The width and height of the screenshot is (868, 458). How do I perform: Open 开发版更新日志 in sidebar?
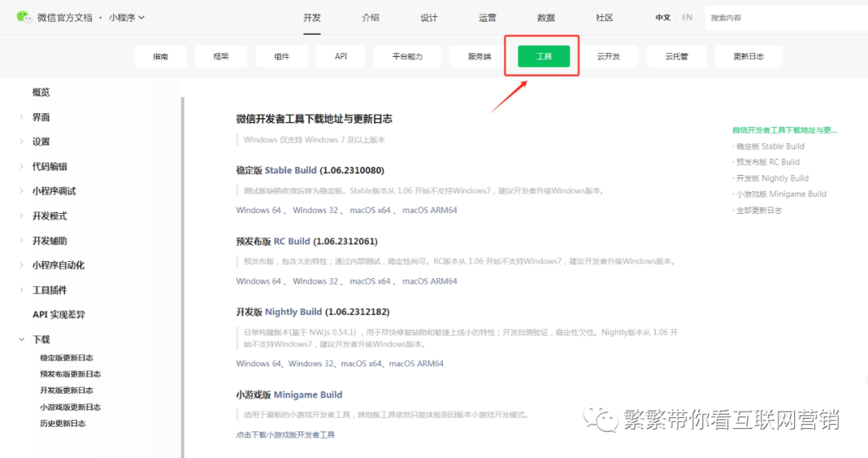pos(67,391)
